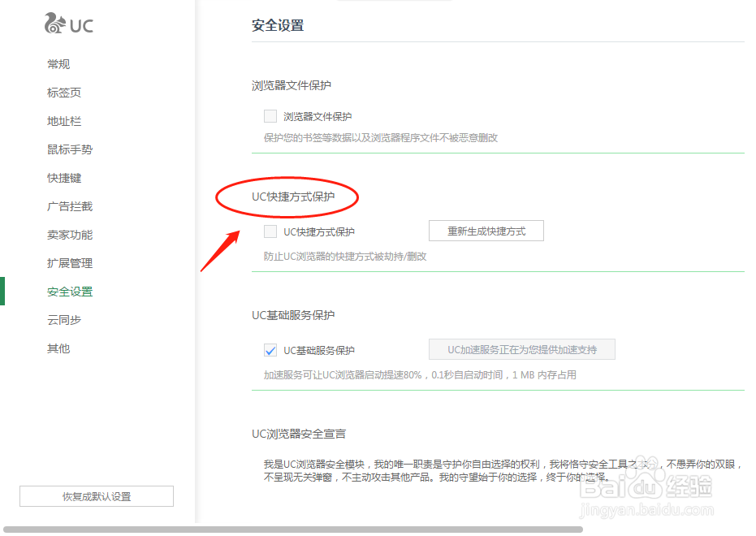Image resolution: width=756 pixels, height=536 pixels.
Task: Switch to 广告拦截 section
Action: click(70, 206)
